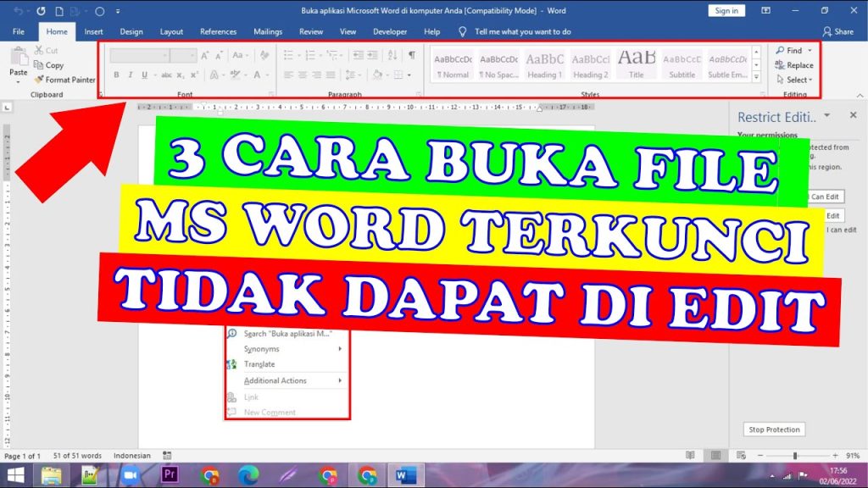Switch to the Review tab
This screenshot has width=868, height=488.
coord(311,31)
